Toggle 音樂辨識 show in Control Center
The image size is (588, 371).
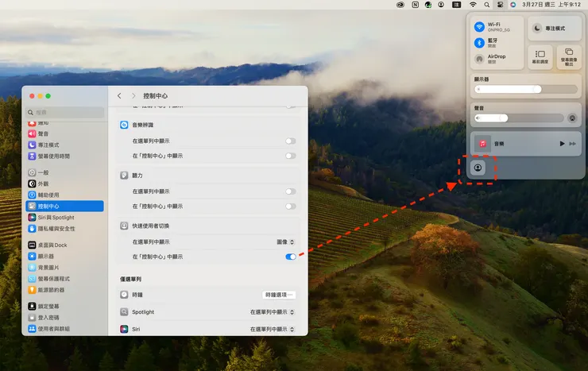click(291, 156)
